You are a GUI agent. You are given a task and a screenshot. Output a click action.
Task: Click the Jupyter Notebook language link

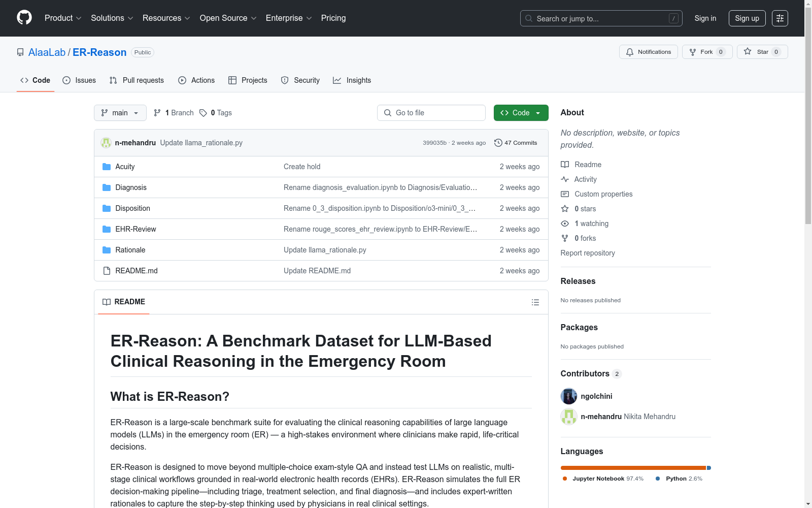tap(603, 479)
